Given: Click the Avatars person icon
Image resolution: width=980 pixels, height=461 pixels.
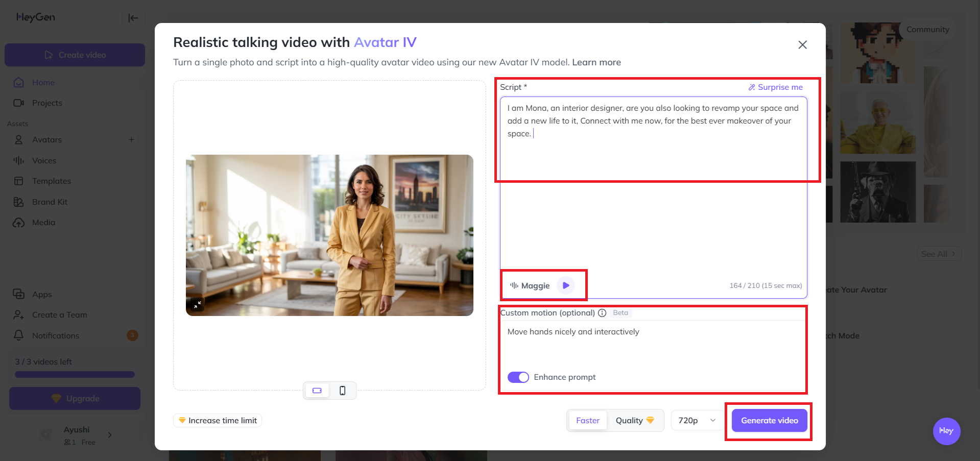Looking at the screenshot, I should coord(19,139).
